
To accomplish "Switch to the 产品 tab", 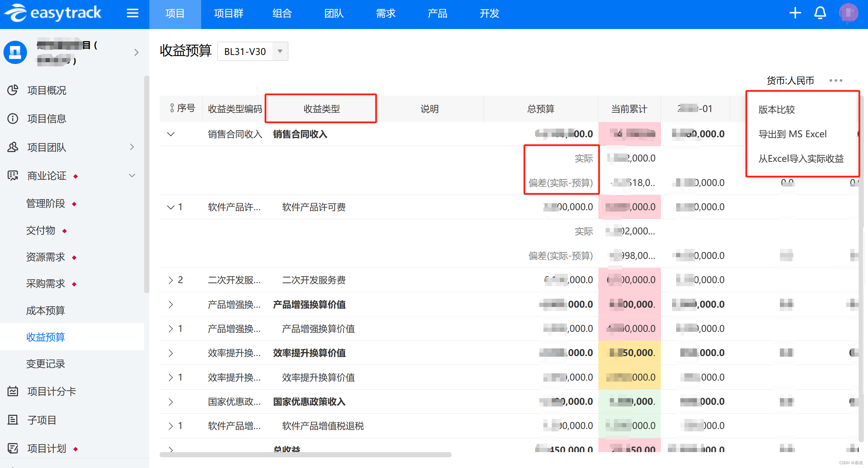I will (438, 14).
